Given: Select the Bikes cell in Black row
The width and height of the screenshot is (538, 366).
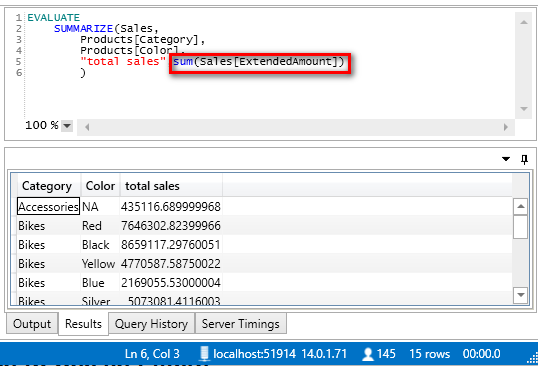Looking at the screenshot, I should (x=48, y=245).
